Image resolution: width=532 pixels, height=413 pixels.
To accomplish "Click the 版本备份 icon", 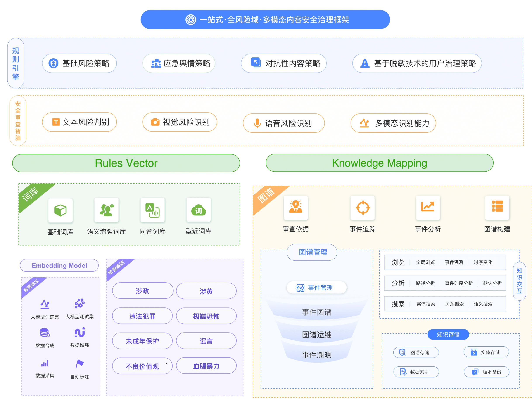I will [x=475, y=372].
